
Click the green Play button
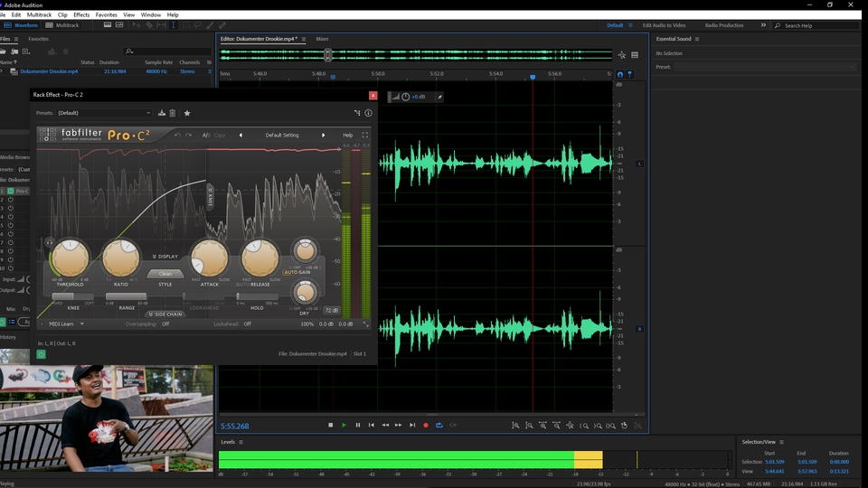click(x=344, y=425)
